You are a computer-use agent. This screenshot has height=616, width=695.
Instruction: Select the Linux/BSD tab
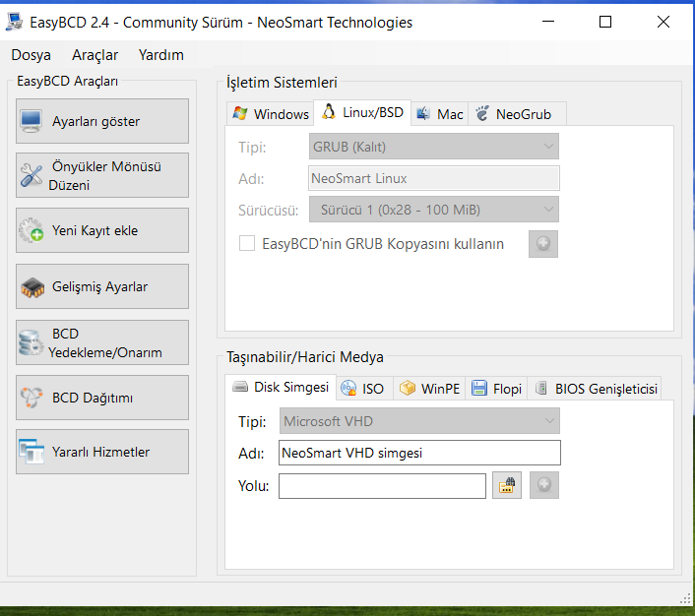(362, 112)
